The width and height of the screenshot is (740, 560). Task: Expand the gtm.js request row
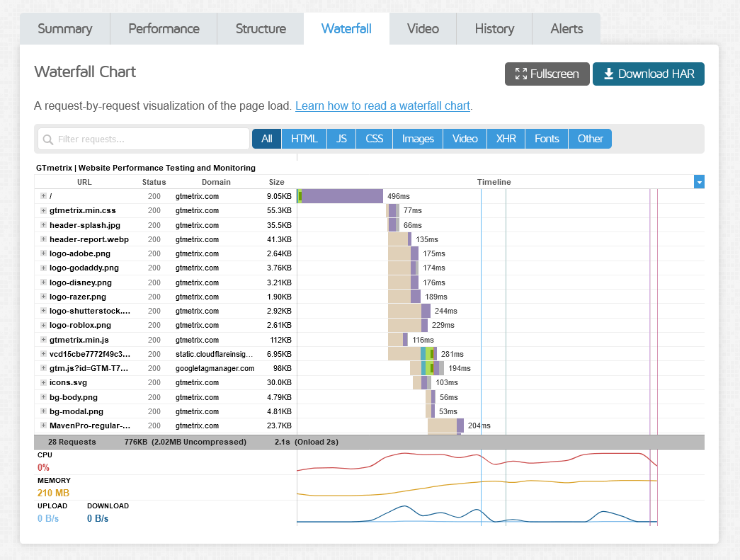(43, 368)
